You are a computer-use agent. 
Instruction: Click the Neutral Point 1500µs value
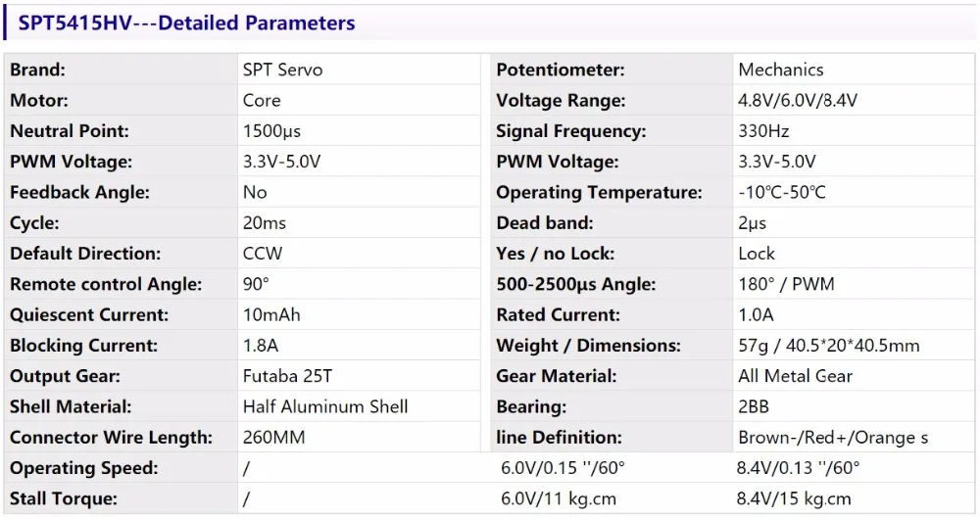click(271, 131)
